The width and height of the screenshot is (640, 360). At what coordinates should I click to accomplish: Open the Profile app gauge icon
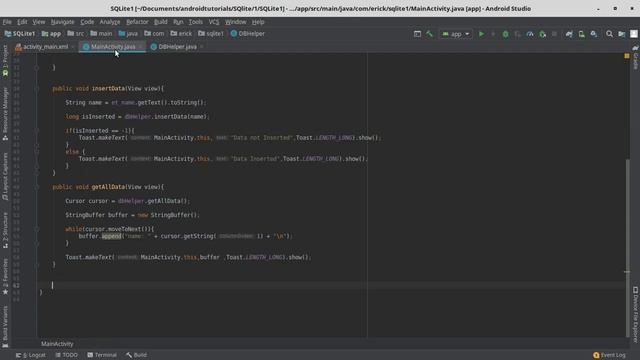pos(530,34)
